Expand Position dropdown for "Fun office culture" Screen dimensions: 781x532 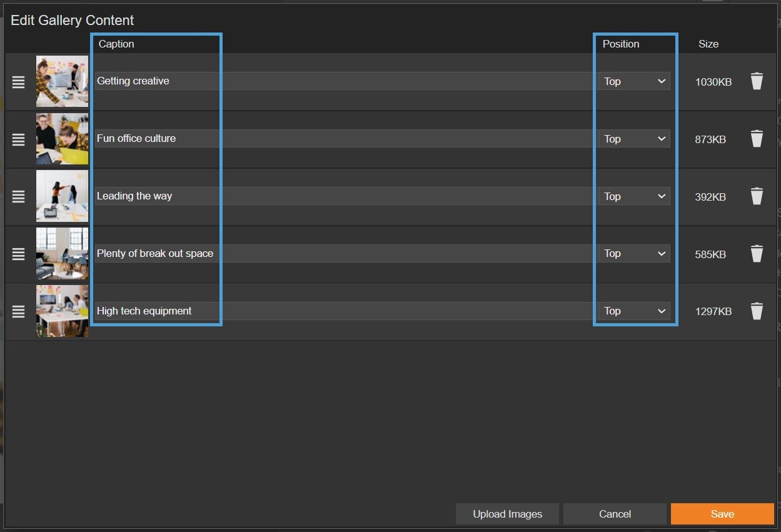coord(634,139)
